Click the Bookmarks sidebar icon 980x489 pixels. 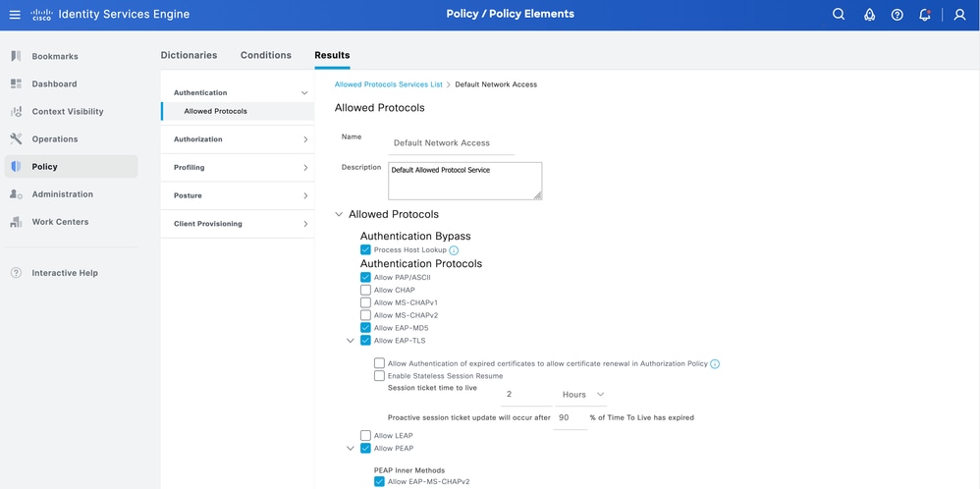[17, 56]
